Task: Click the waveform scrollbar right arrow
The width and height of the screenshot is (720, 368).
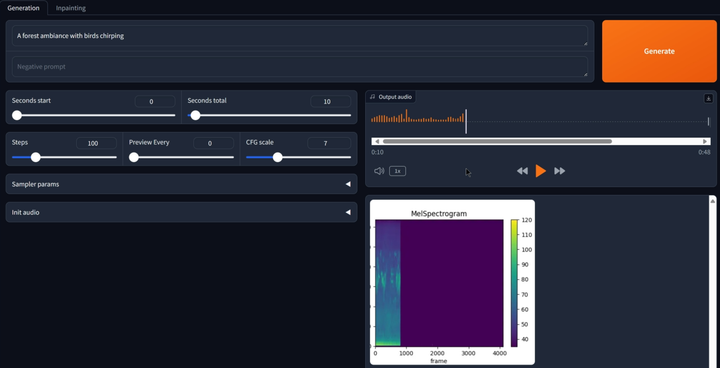Action: pyautogui.click(x=706, y=142)
